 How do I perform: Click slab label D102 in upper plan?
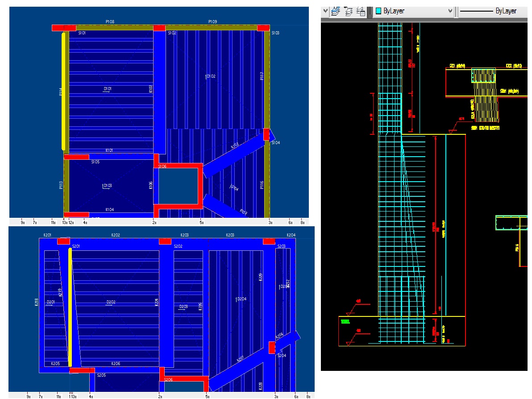click(x=211, y=76)
